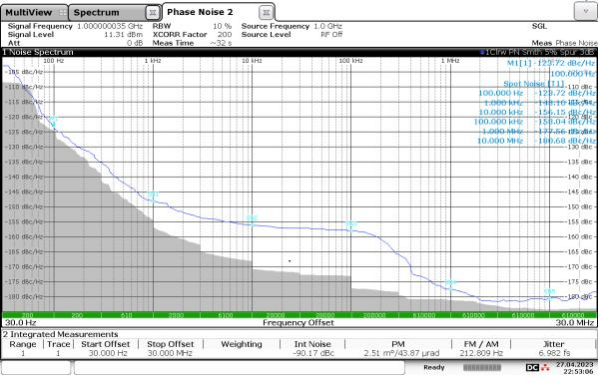The height and width of the screenshot is (383, 599).
Task: Select the marker at 1 MHz offset
Action: [451, 284]
